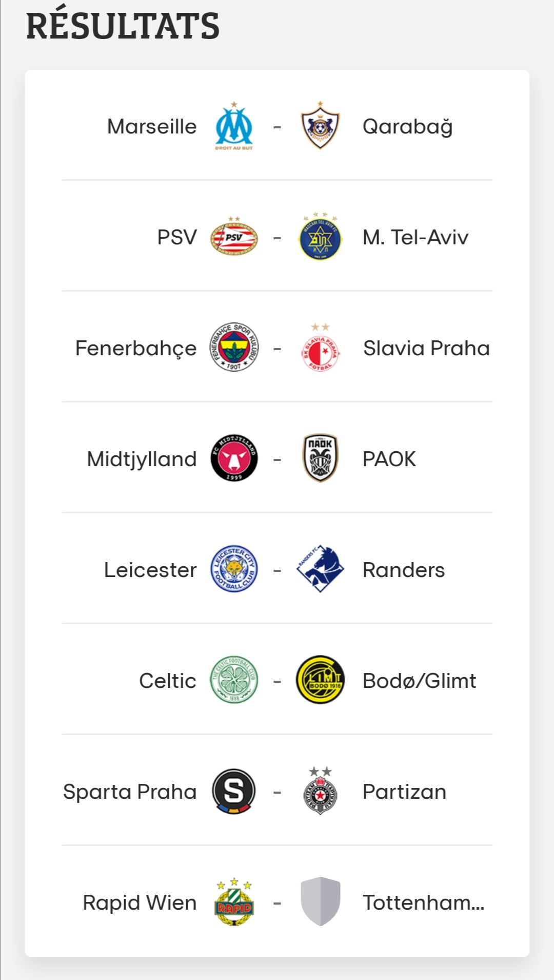
Task: Tap the Randers horse logo
Action: tap(320, 569)
